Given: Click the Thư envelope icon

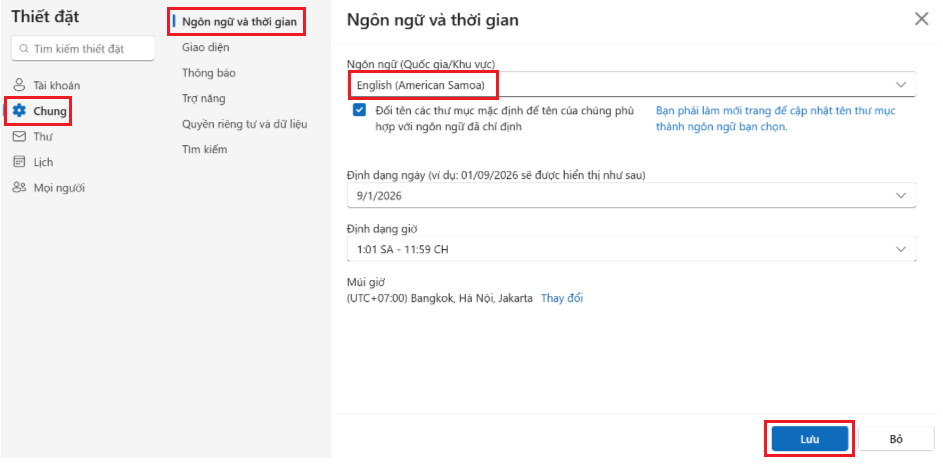Looking at the screenshot, I should point(20,137).
